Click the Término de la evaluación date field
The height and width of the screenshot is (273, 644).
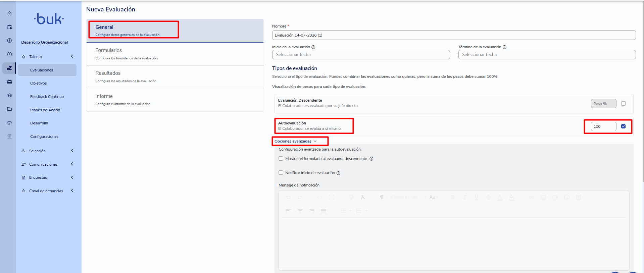coord(547,55)
